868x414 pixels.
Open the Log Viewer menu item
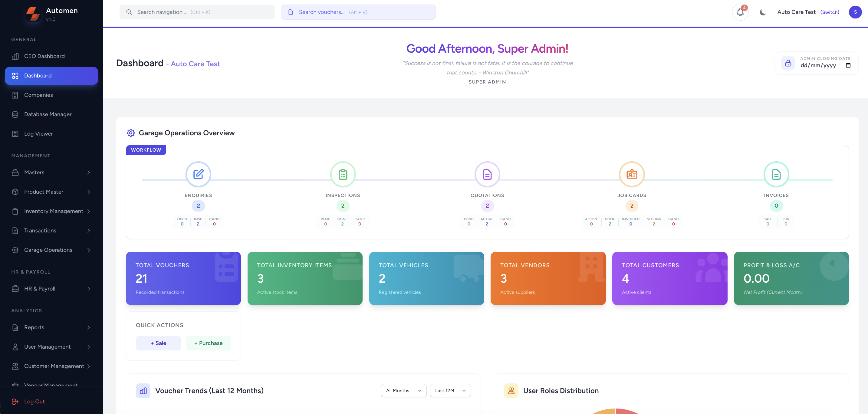coord(51,134)
